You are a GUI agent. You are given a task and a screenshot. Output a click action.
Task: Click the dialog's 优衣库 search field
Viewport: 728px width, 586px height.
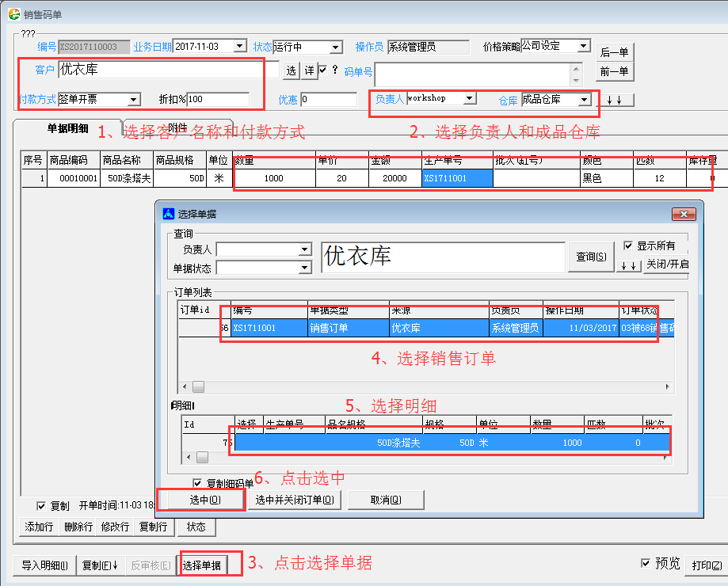tap(443, 257)
